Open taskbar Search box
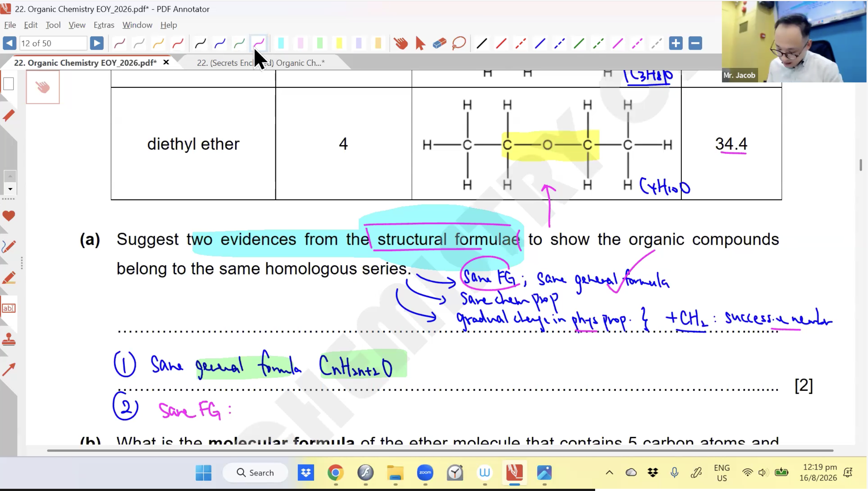 click(x=255, y=473)
